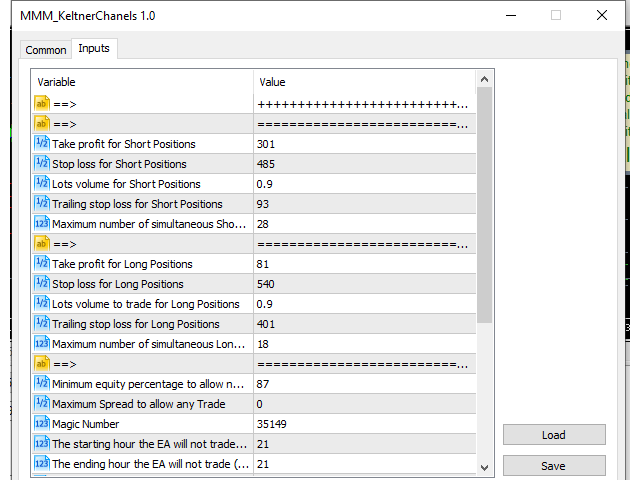Click the icon beside Take profit for Short Positions
The width and height of the screenshot is (640, 480).
tap(42, 143)
